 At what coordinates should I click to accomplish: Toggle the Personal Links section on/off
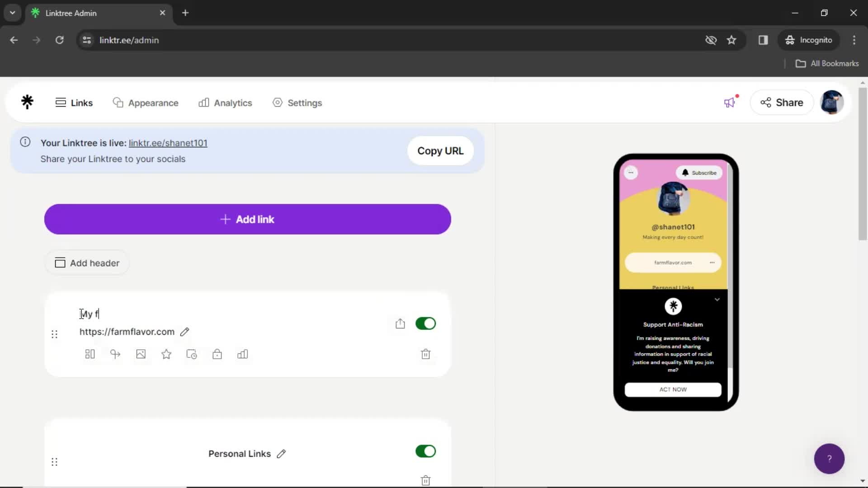tap(426, 452)
